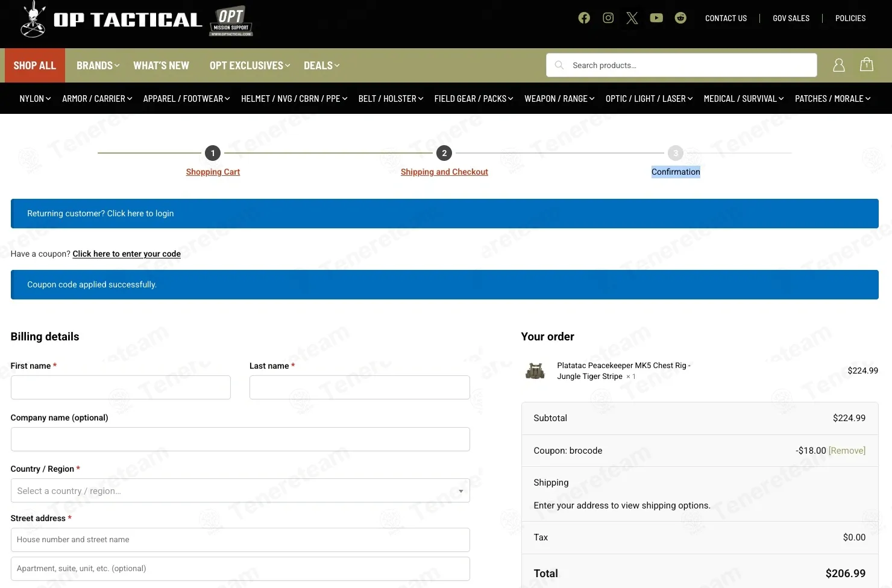Select the SHOP ALL tab
Image resolution: width=892 pixels, height=588 pixels.
click(35, 66)
